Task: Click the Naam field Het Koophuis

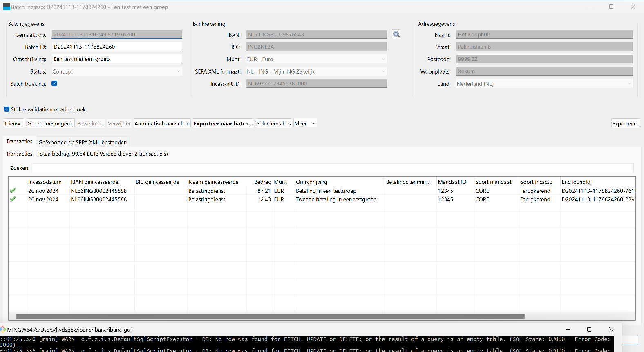Action: (x=545, y=35)
